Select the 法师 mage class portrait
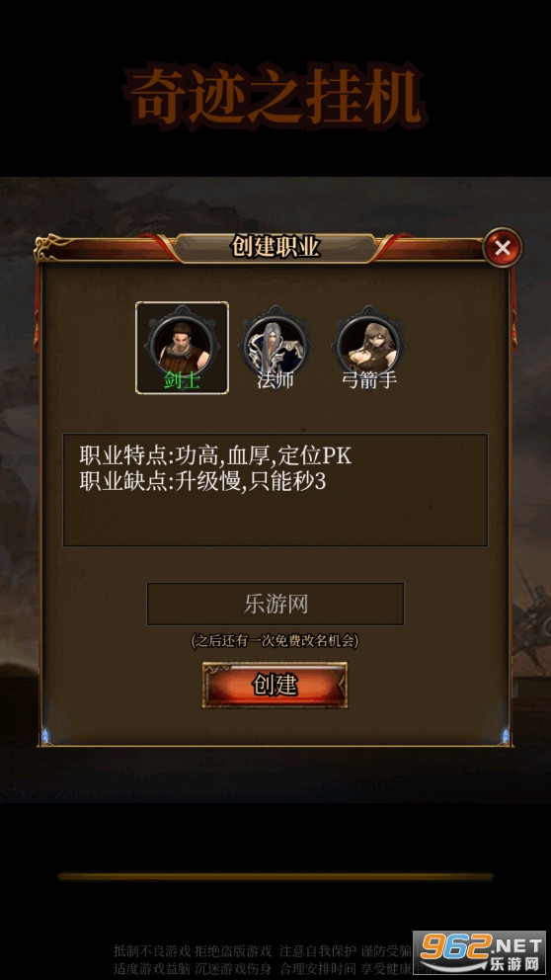 (x=275, y=342)
